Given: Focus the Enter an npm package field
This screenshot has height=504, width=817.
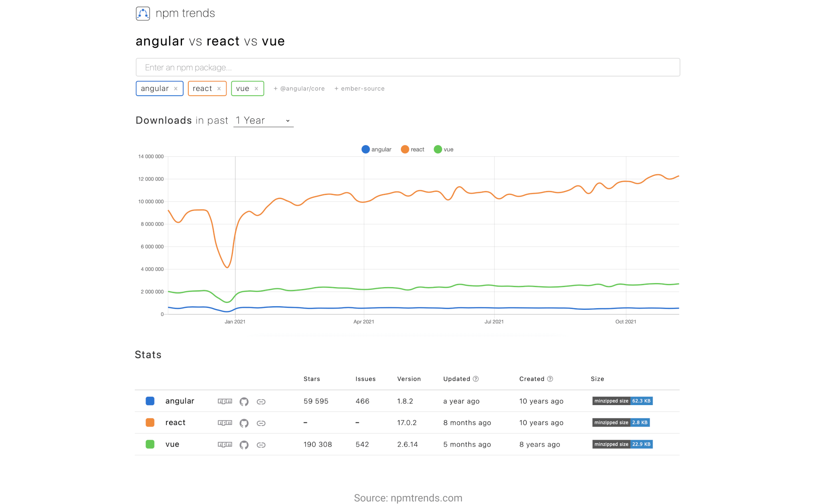Looking at the screenshot, I should coord(408,67).
